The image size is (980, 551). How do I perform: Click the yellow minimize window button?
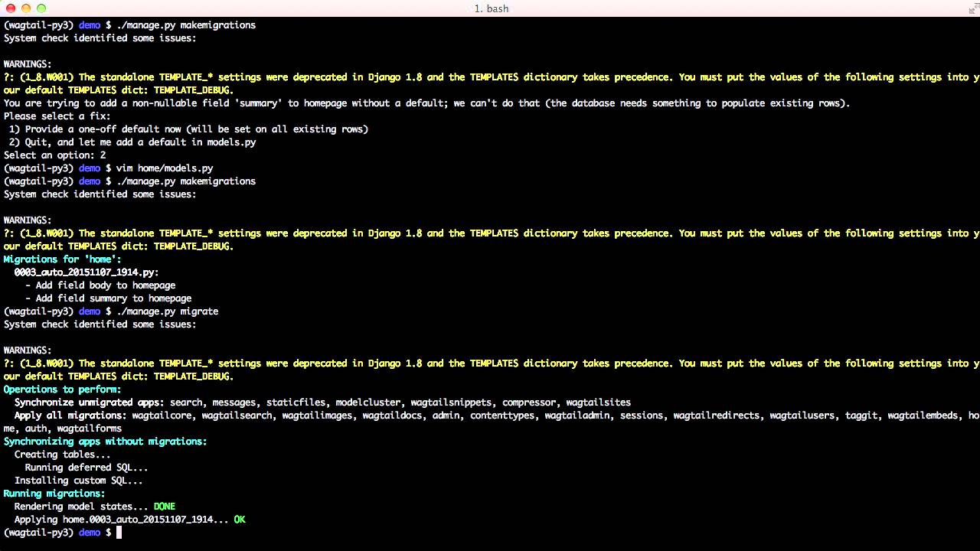[26, 8]
